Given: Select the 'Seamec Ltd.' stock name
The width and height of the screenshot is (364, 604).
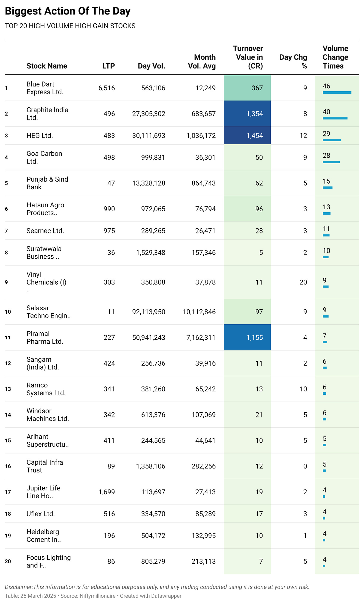Looking at the screenshot, I should coord(45,231).
